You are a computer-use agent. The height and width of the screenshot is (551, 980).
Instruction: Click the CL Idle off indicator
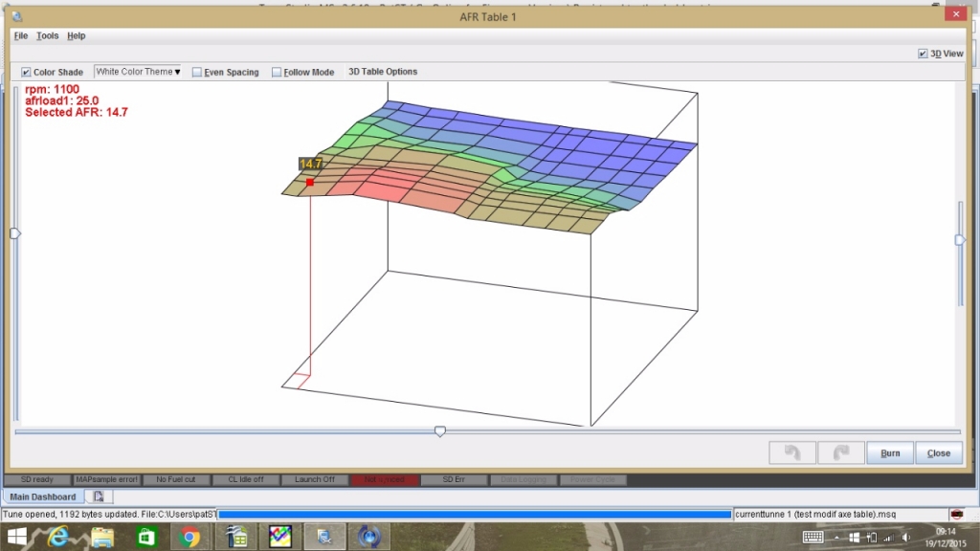[x=246, y=480]
